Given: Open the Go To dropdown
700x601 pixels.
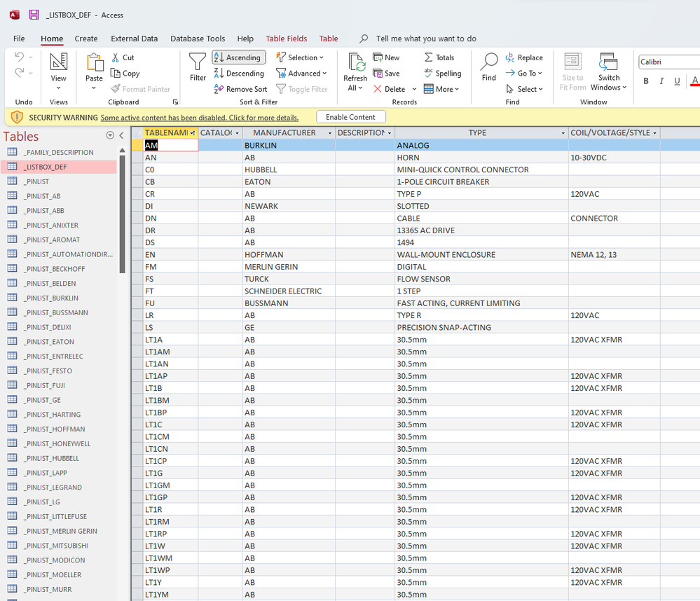Looking at the screenshot, I should 523,73.
